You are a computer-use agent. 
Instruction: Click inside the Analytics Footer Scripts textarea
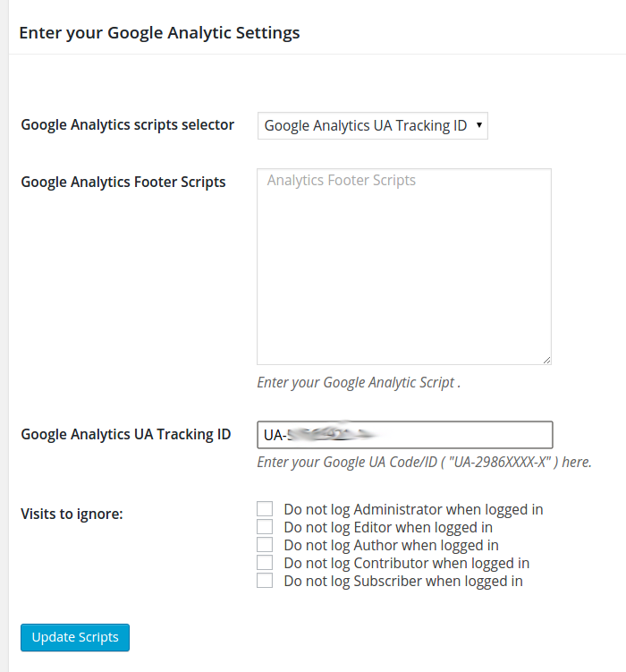tap(403, 266)
